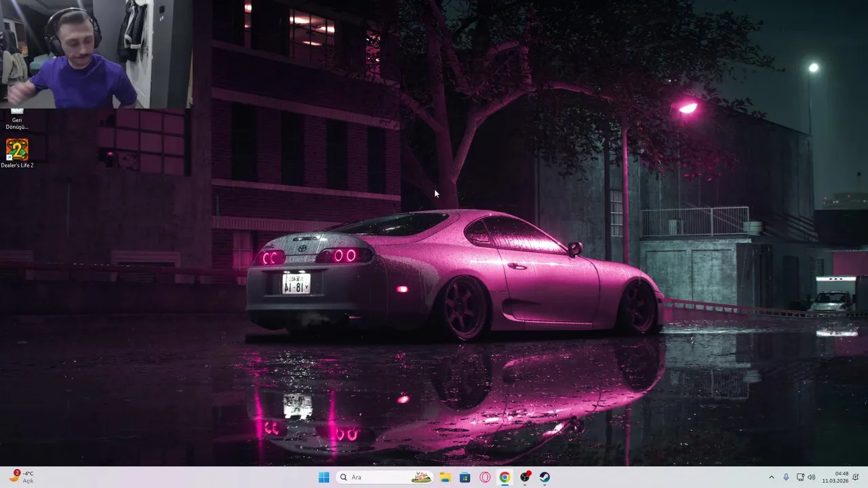
Task: Open the Dealer's Life 2 desktop shortcut
Action: click(x=17, y=153)
